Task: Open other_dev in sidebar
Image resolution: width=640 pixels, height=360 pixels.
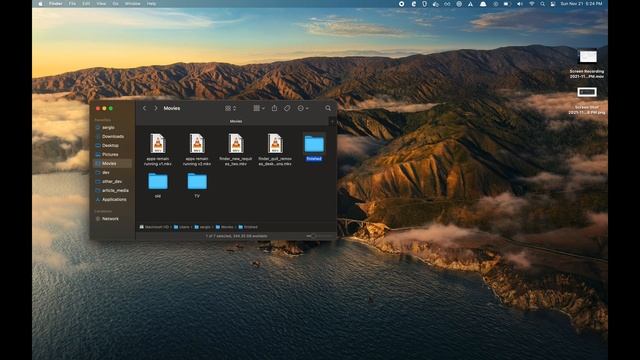Action: point(112,181)
